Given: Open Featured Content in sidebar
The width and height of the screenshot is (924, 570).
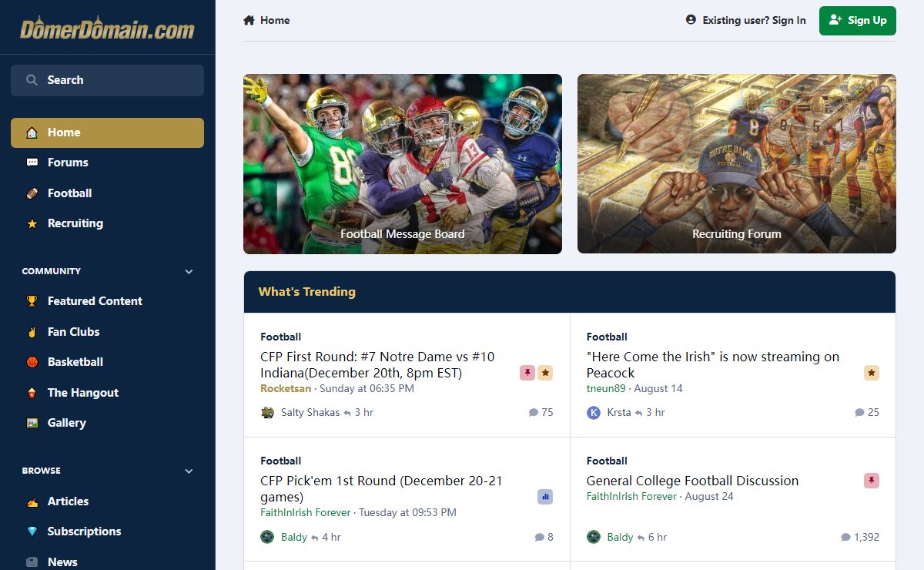Looking at the screenshot, I should point(107,301).
